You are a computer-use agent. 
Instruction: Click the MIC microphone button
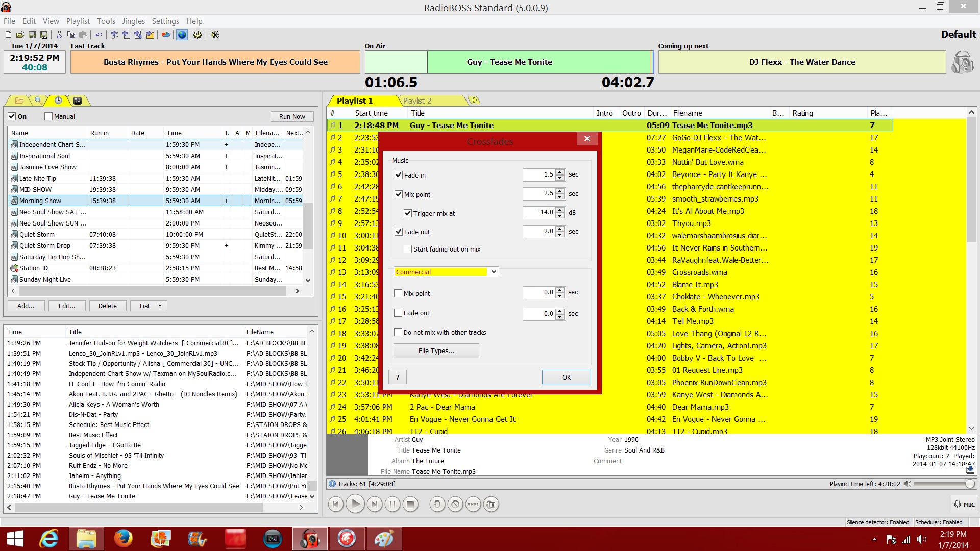964,505
